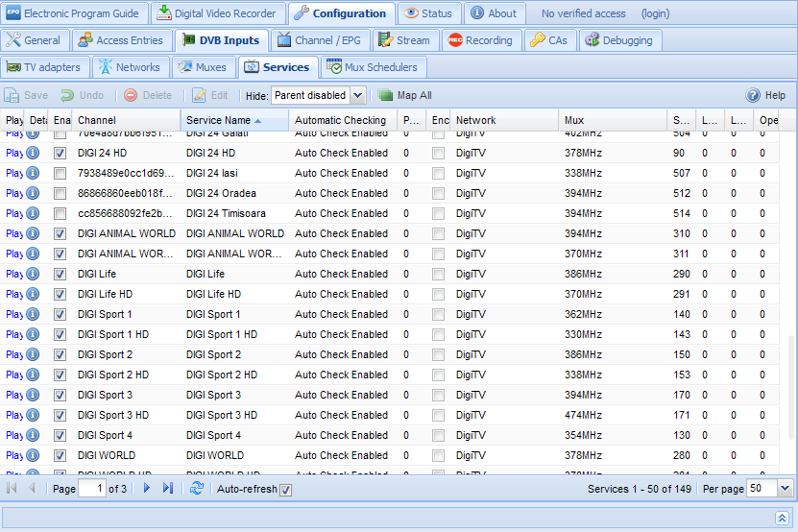Viewport: 798px width, 532px height.
Task: Open details info icon for DIGI WORLD
Action: [x=33, y=455]
